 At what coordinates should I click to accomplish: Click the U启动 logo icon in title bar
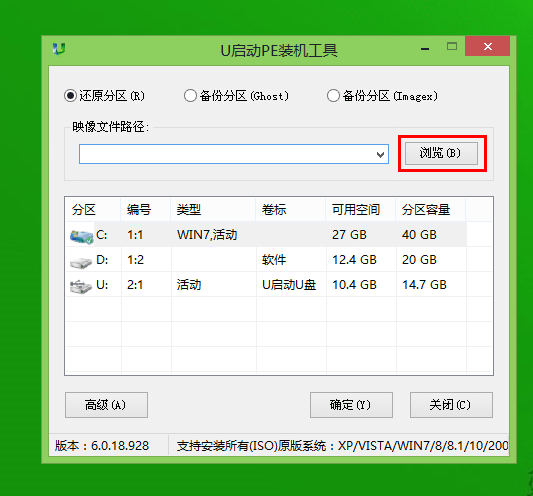(59, 49)
